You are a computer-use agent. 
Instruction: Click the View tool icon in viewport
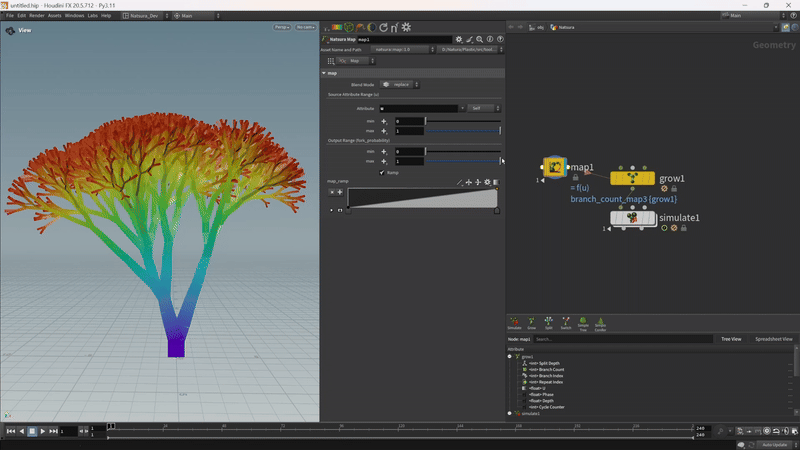(10, 31)
